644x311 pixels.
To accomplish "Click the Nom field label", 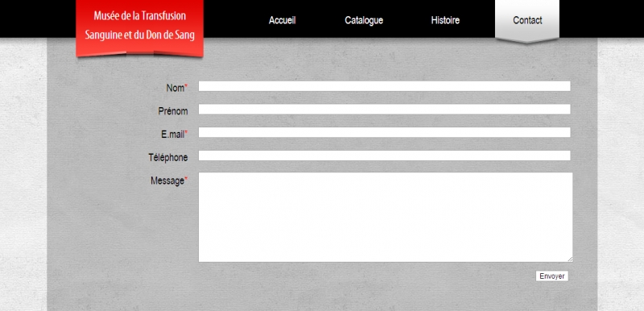I will (x=176, y=88).
